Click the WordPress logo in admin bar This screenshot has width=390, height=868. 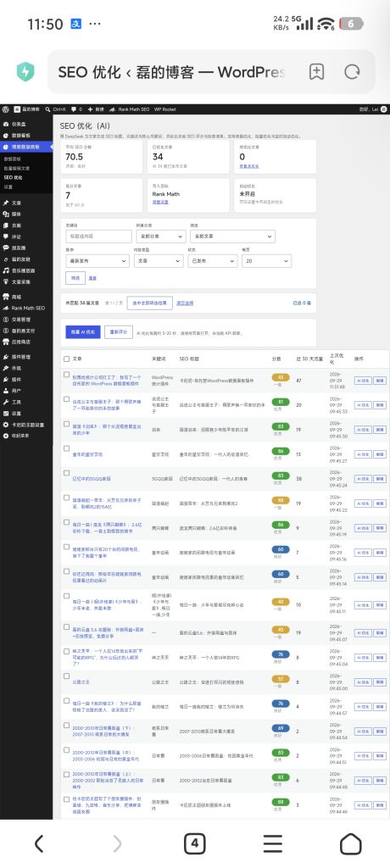[x=6, y=109]
